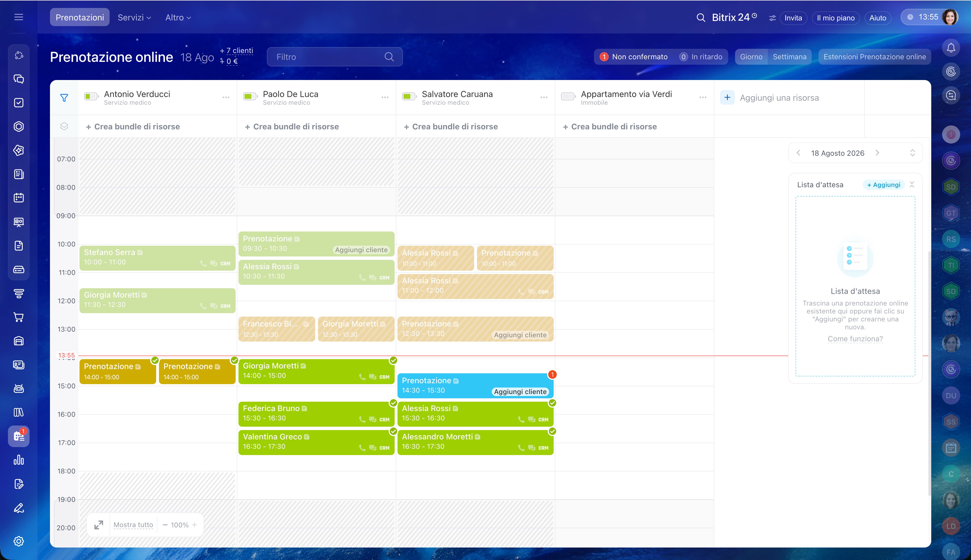This screenshot has height=560, width=971.
Task: Open the e-signature pen icon in the sidebar
Action: (18, 508)
